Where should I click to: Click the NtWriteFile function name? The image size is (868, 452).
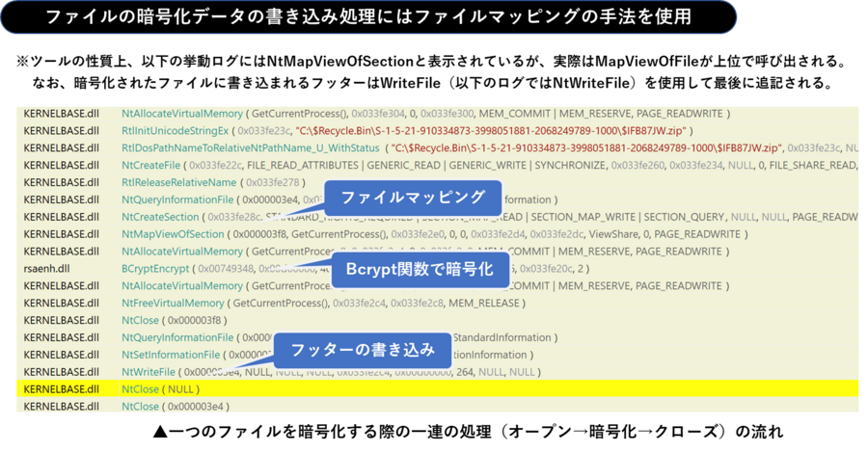tap(149, 372)
